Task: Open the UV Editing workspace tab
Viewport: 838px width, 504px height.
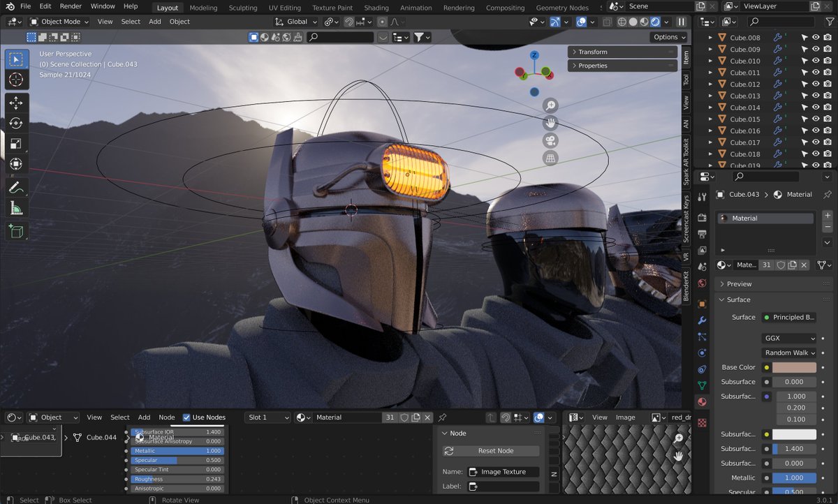Action: coord(284,8)
